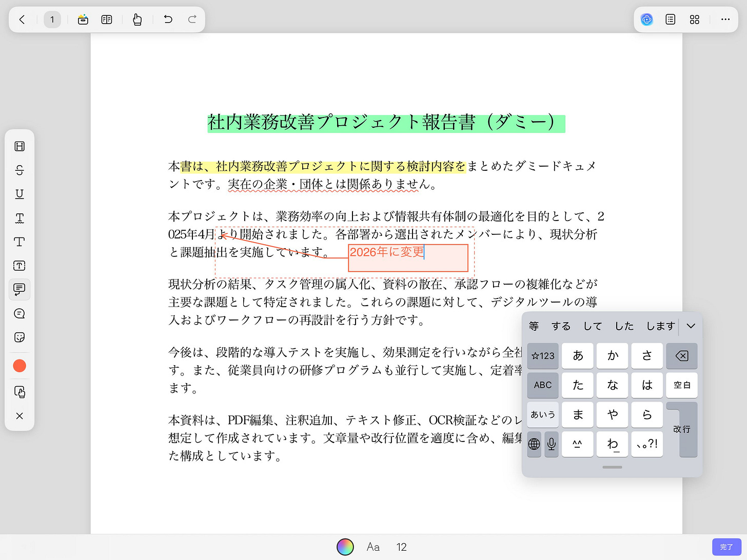Select the hand pan tool in the toolbar

point(137,19)
